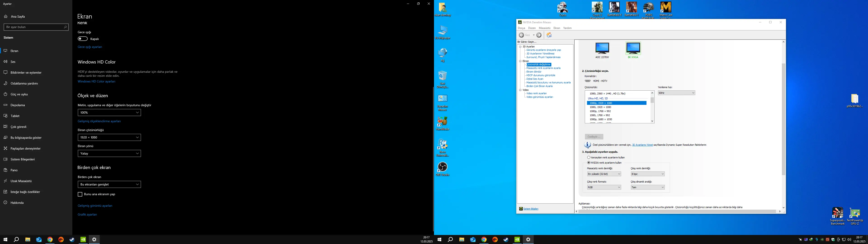Select the okan demiray user folder icon
Image resolution: width=868 pixels, height=244 pixels.
442,9
